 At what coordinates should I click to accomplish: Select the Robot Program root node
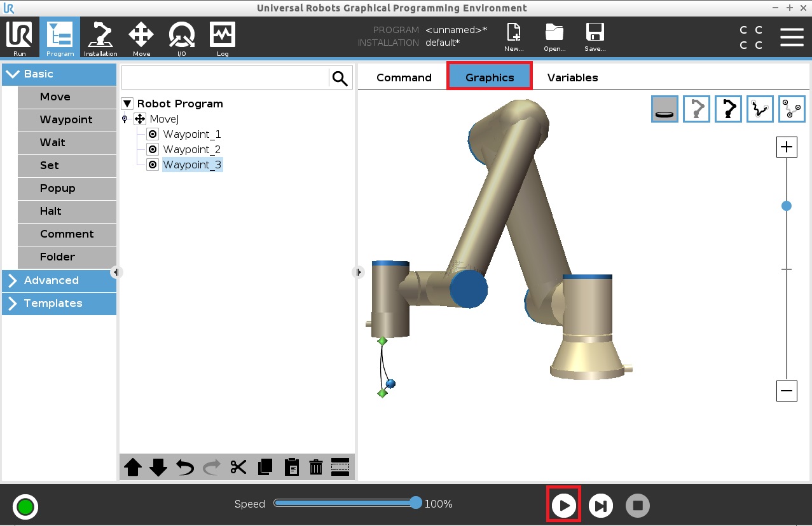[x=180, y=104]
